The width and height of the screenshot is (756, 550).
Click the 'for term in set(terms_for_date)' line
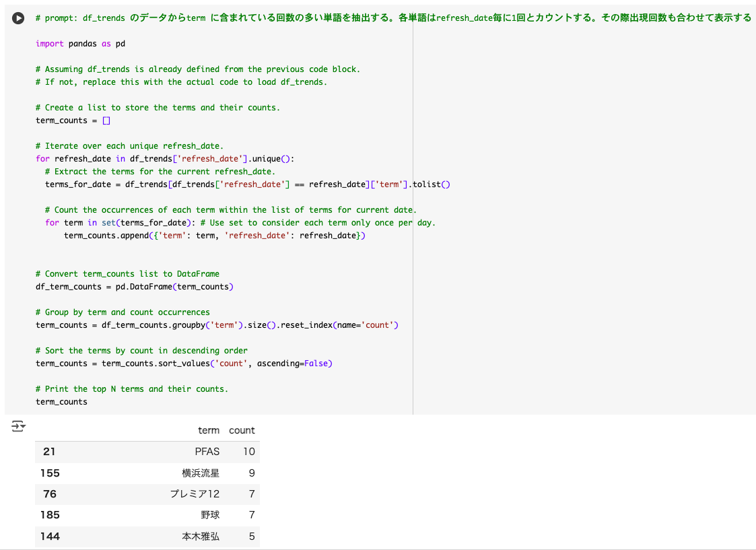240,223
